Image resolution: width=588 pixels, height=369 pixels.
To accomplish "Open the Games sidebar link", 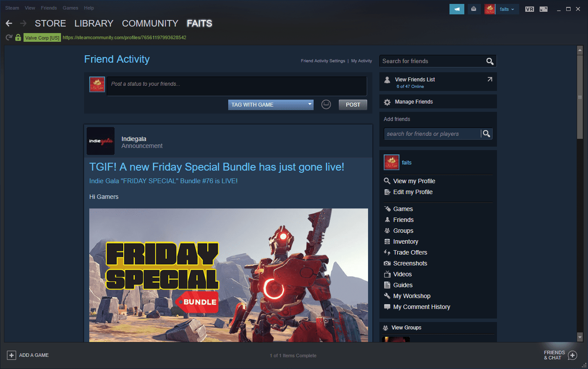I will click(403, 209).
